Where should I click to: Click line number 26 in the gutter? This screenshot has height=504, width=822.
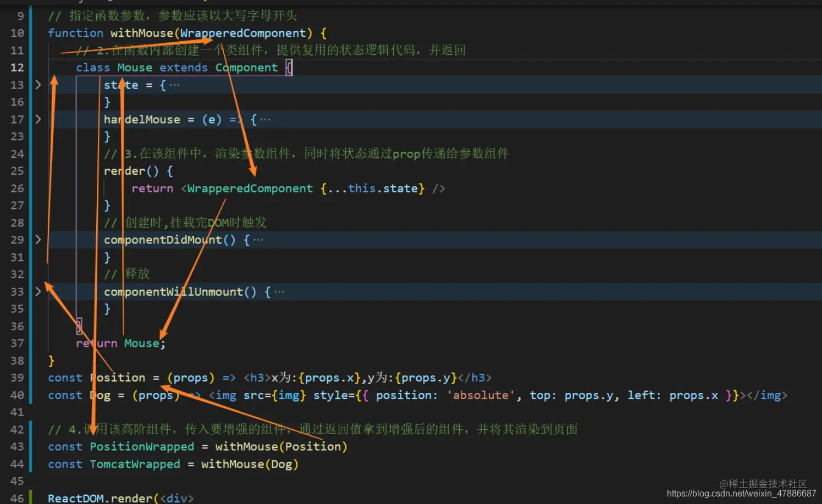tap(17, 189)
